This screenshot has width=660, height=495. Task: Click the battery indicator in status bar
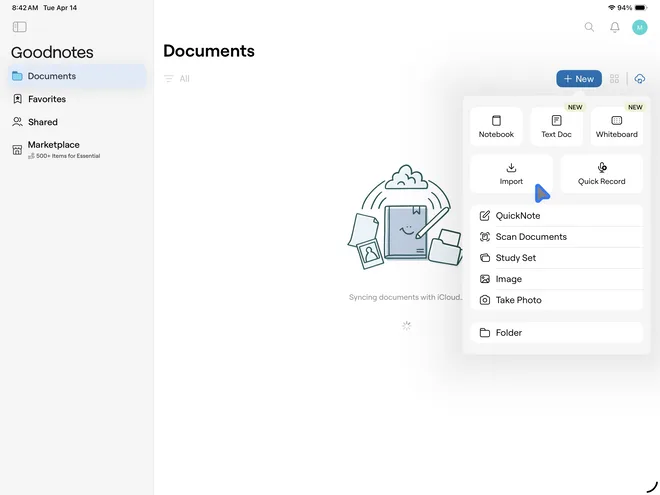(x=641, y=8)
